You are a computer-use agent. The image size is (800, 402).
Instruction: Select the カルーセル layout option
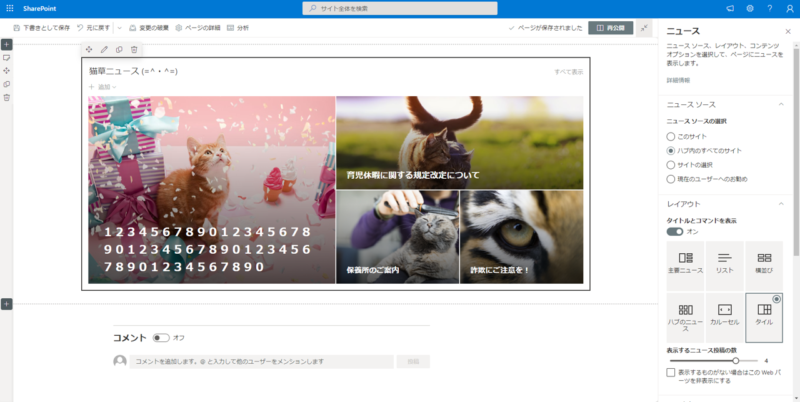[725, 315]
